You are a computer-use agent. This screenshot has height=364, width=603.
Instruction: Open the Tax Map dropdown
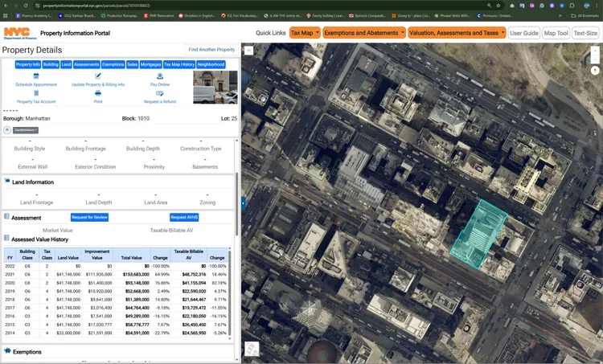pos(305,33)
